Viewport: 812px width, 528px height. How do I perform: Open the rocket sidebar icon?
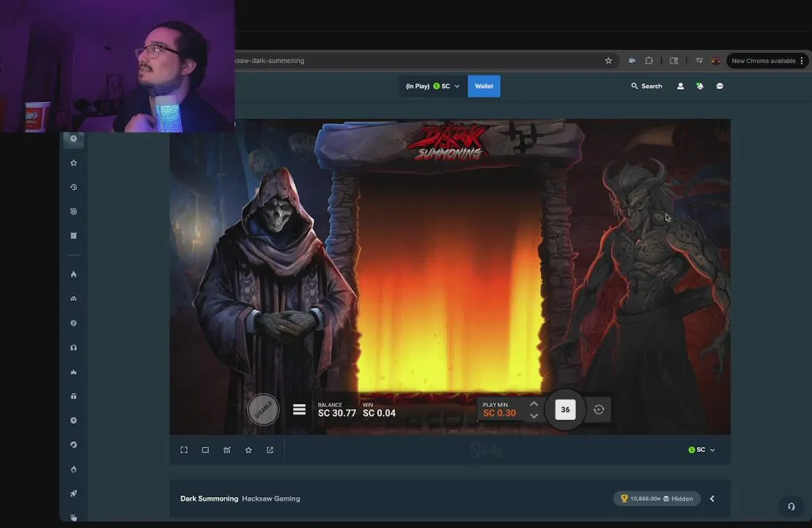point(73,494)
